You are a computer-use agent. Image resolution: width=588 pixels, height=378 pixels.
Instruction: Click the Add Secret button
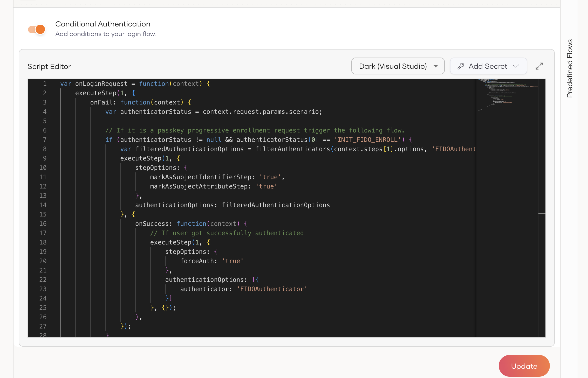click(x=488, y=66)
